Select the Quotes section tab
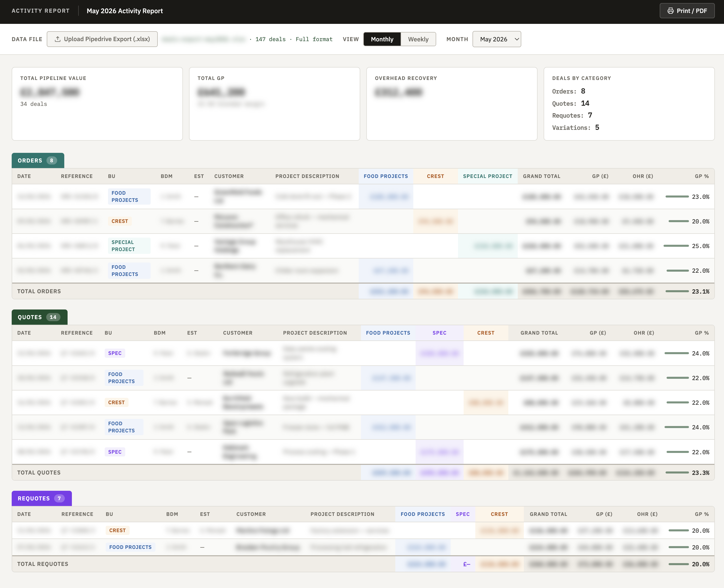This screenshot has height=588, width=724. click(39, 317)
